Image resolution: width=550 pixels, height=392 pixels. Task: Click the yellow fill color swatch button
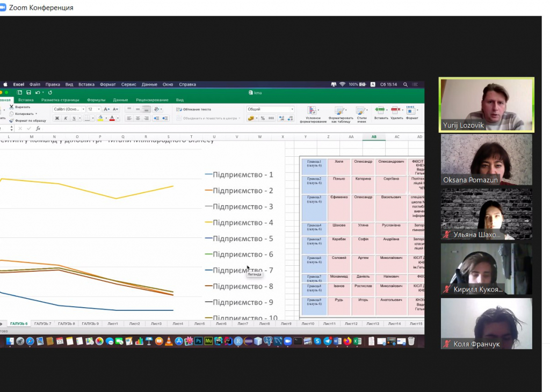[100, 119]
